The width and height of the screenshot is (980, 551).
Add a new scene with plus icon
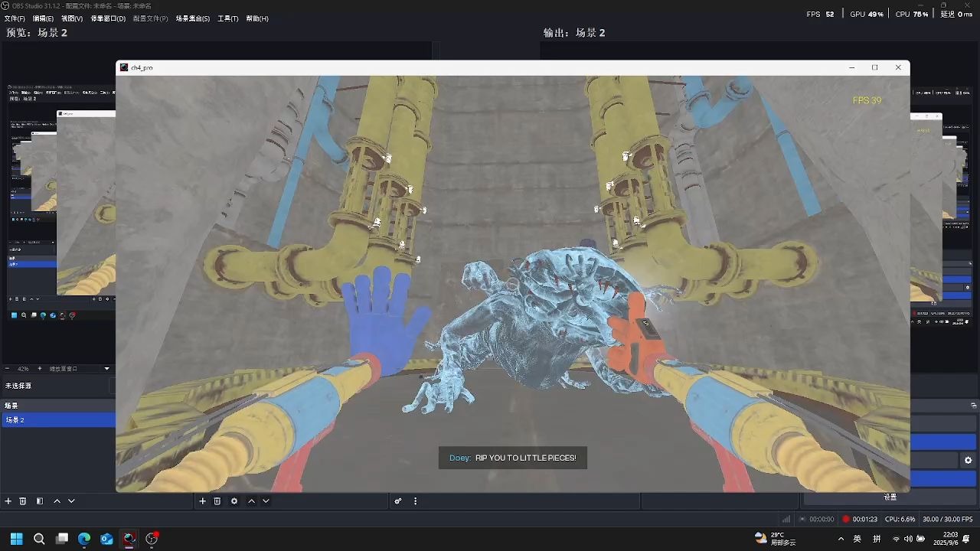(x=8, y=501)
